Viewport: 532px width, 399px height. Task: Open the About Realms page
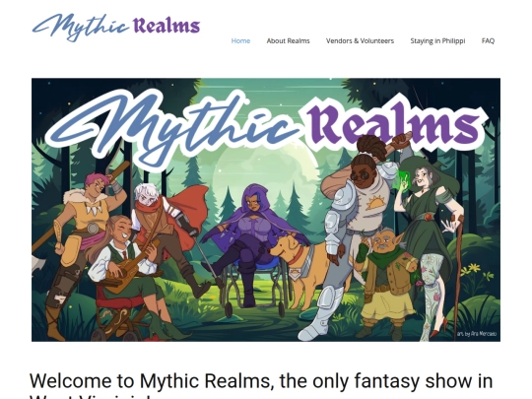tap(288, 40)
